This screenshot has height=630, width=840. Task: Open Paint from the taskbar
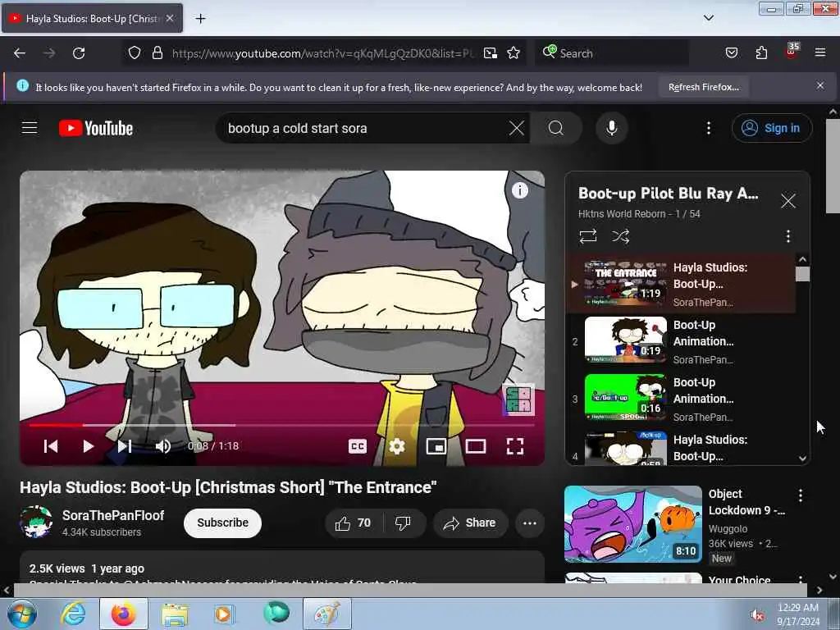(x=327, y=614)
